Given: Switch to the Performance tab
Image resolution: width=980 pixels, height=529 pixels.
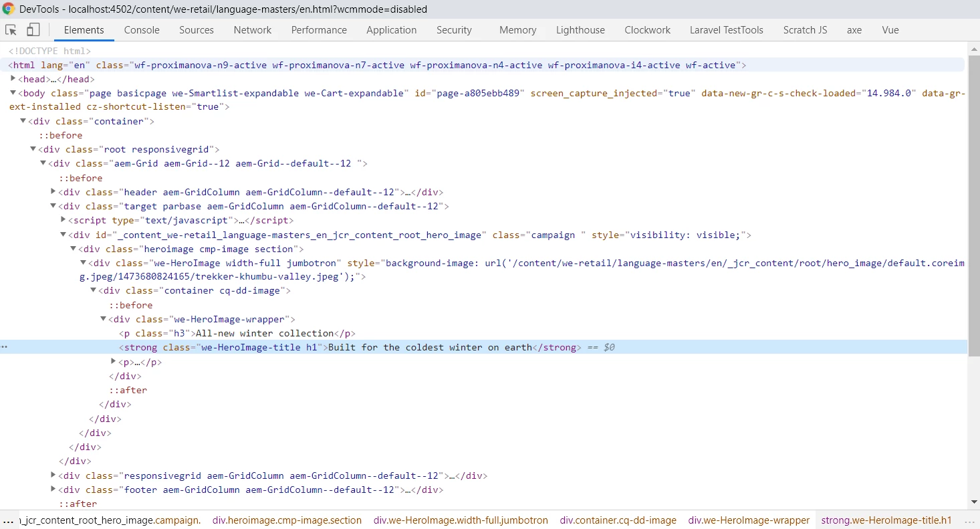Looking at the screenshot, I should (319, 30).
